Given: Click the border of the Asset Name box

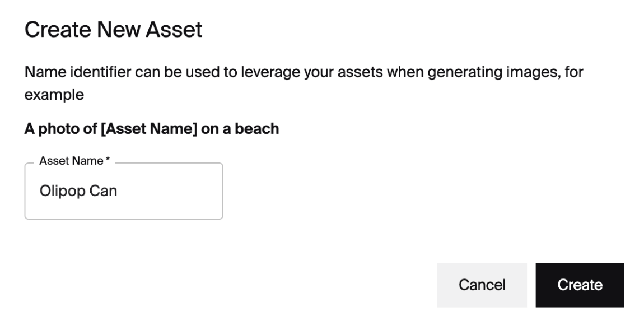Looking at the screenshot, I should click(123, 216).
